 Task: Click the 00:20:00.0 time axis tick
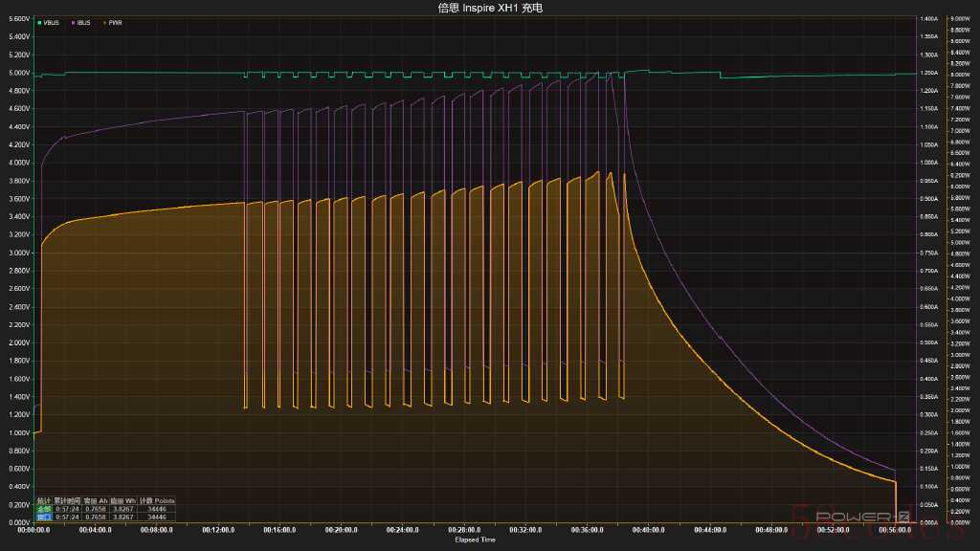[341, 529]
